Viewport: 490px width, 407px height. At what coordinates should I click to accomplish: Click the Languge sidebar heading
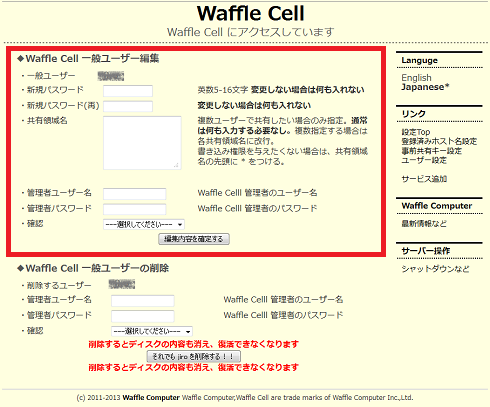(x=419, y=61)
